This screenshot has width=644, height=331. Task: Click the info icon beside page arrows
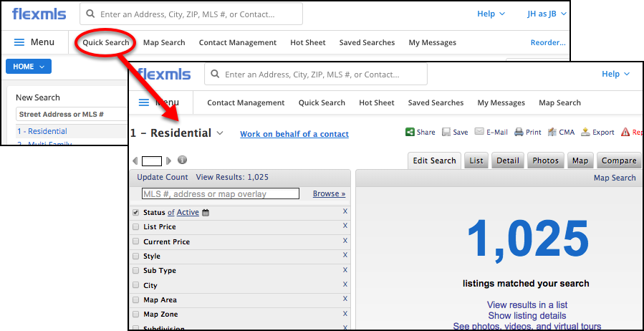point(182,160)
